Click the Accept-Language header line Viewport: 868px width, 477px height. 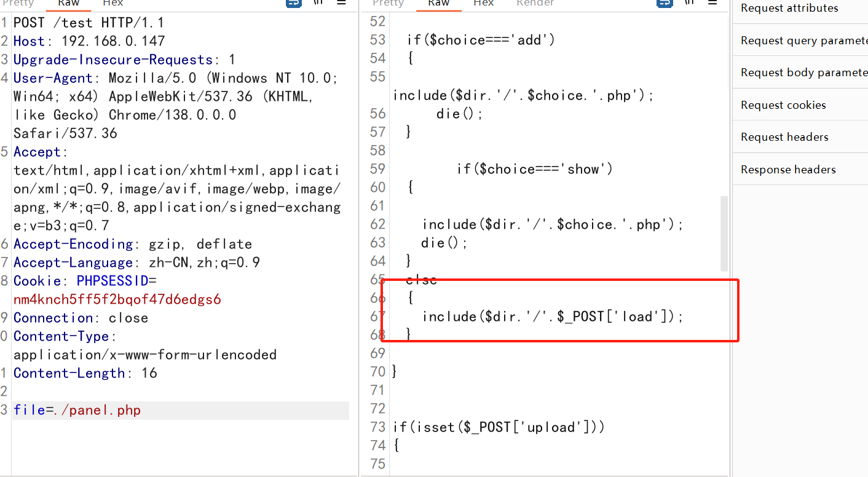(x=136, y=262)
